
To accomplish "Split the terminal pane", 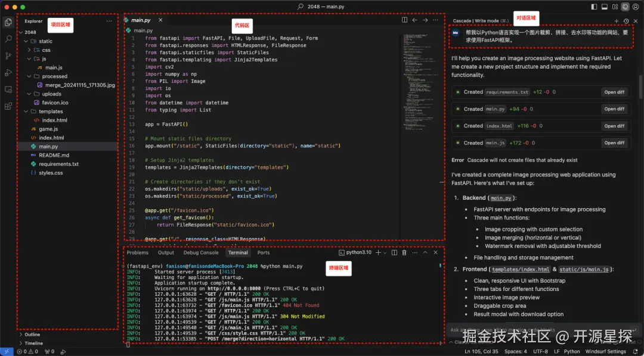I will 394,252.
